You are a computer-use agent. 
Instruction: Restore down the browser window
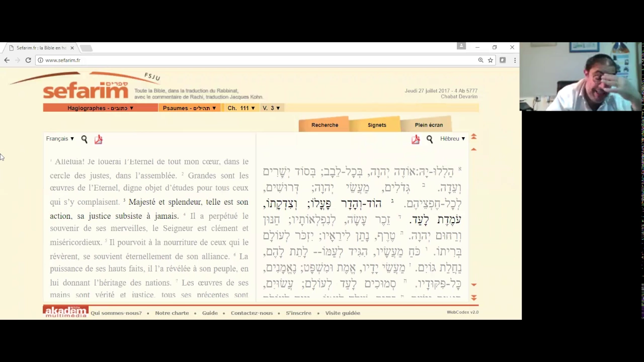point(495,47)
